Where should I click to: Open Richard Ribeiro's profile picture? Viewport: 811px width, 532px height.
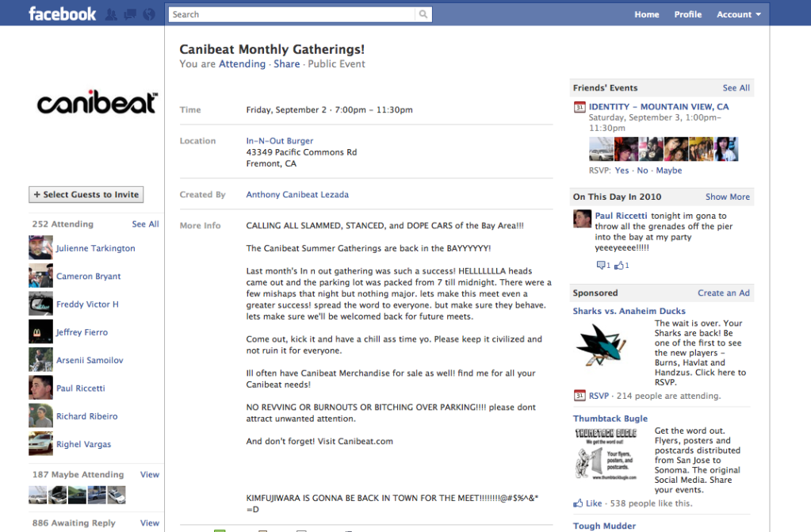tap(40, 415)
